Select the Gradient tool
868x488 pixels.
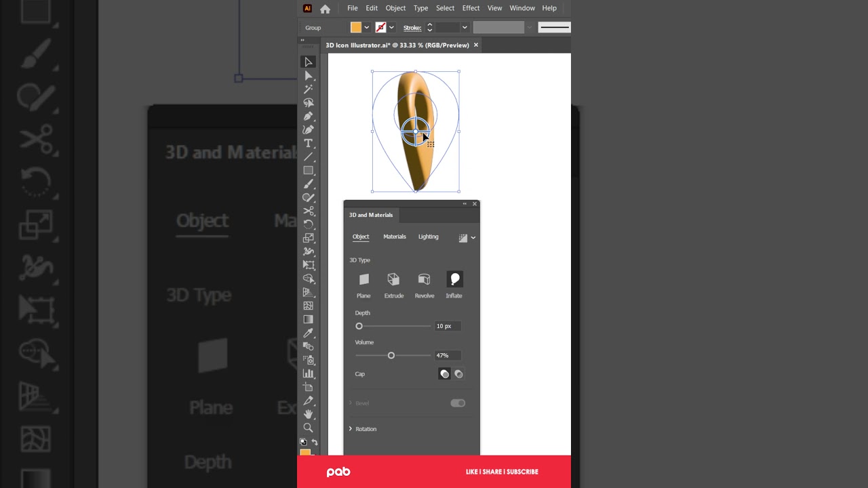[309, 319]
